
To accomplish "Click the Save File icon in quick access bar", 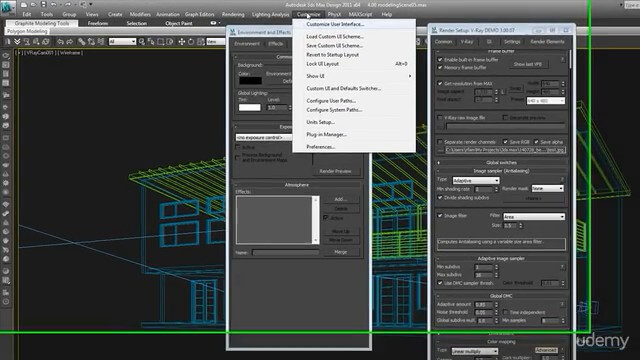I will [44, 4].
